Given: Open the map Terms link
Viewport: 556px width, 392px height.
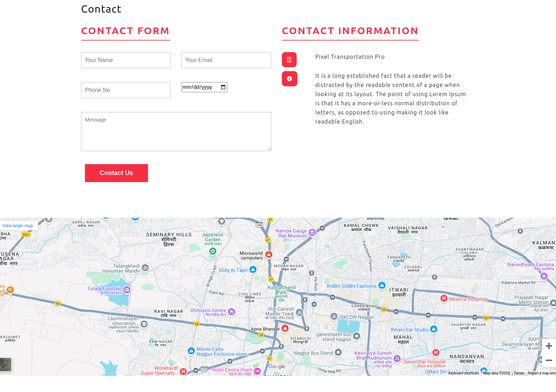Looking at the screenshot, I should pyautogui.click(x=519, y=373).
